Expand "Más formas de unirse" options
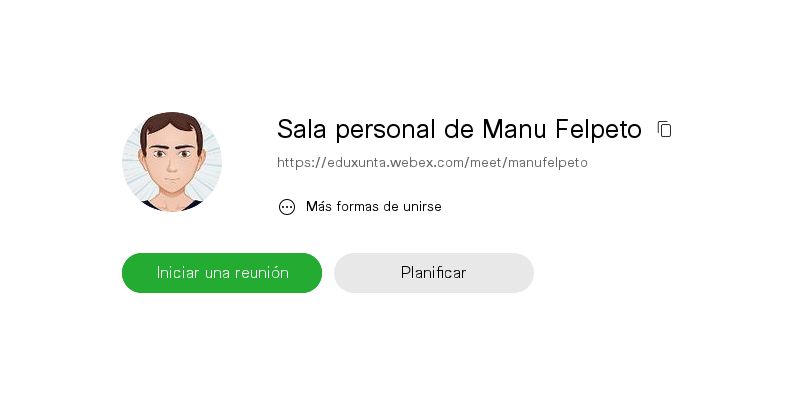 click(x=373, y=207)
